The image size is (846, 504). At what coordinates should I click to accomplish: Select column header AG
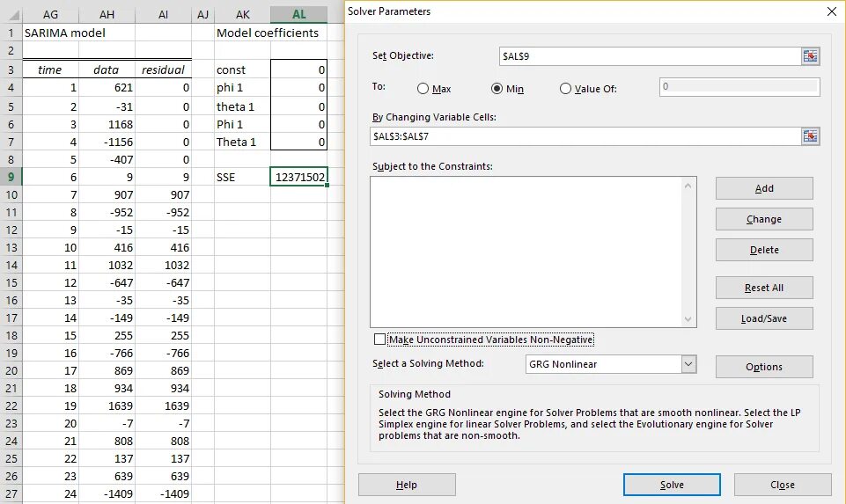click(51, 15)
